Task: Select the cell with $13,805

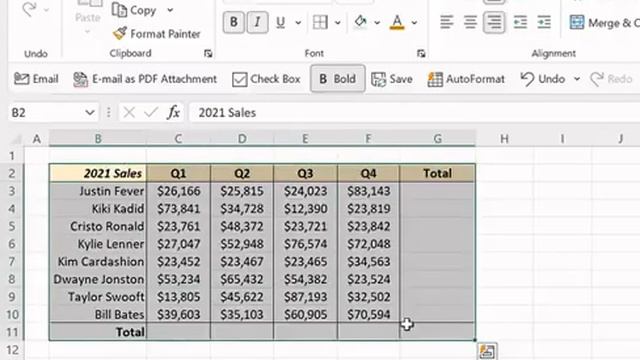Action: point(178,297)
